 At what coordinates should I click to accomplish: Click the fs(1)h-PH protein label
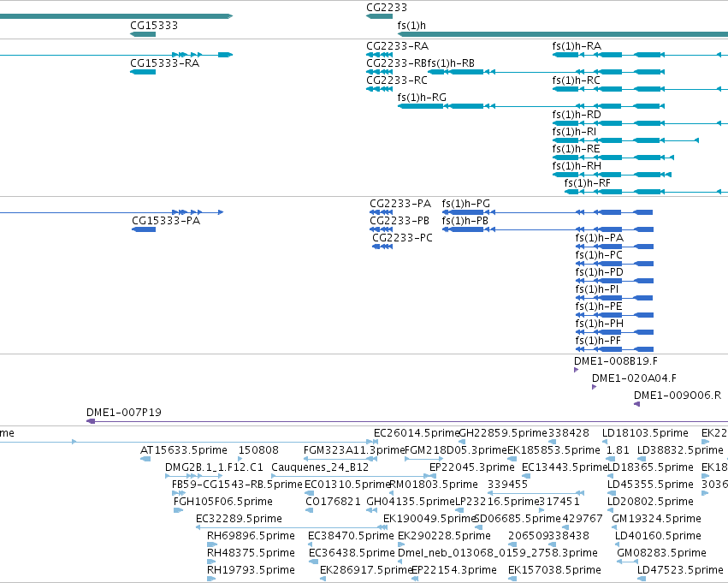click(x=600, y=324)
